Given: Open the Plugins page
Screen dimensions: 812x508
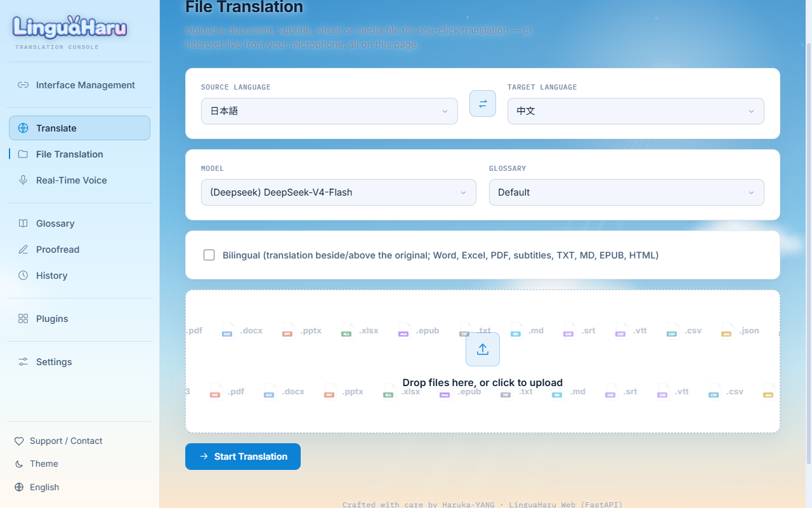Looking at the screenshot, I should (79, 319).
